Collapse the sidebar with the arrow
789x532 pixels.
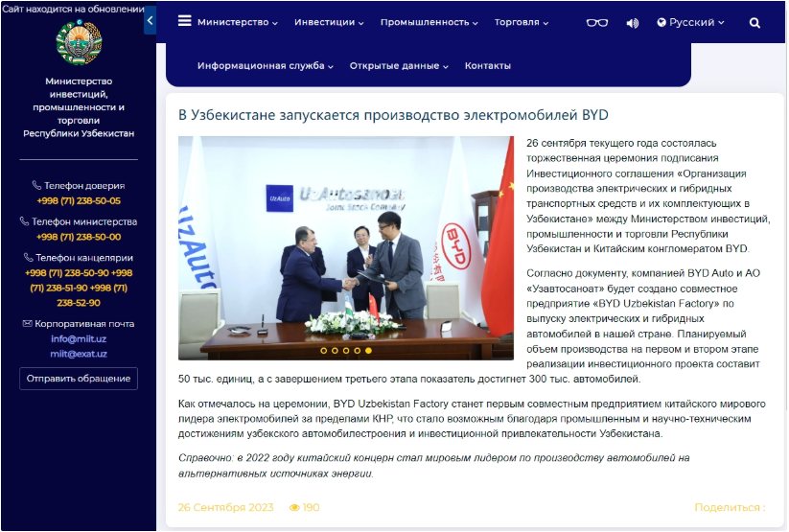(150, 21)
